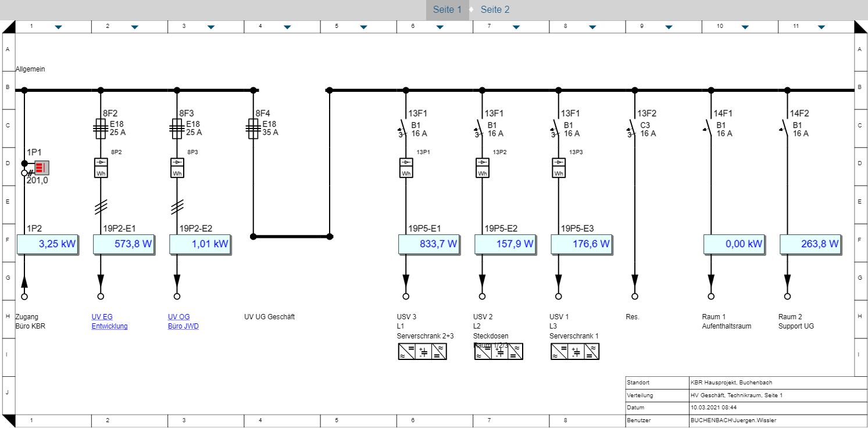This screenshot has height=428, width=868.
Task: Expand the column 11 dropdown arrow
Action: pos(821,27)
